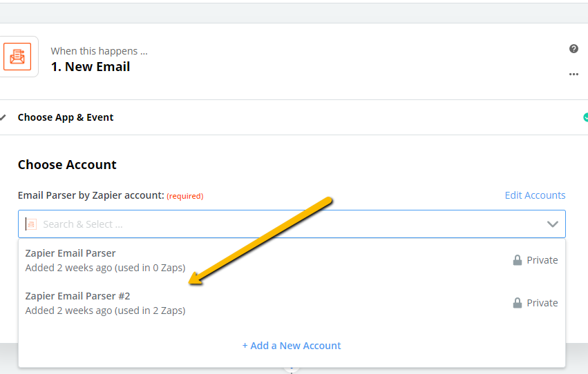This screenshot has width=588, height=374.
Task: Click the Edit Accounts link
Action: tap(535, 195)
